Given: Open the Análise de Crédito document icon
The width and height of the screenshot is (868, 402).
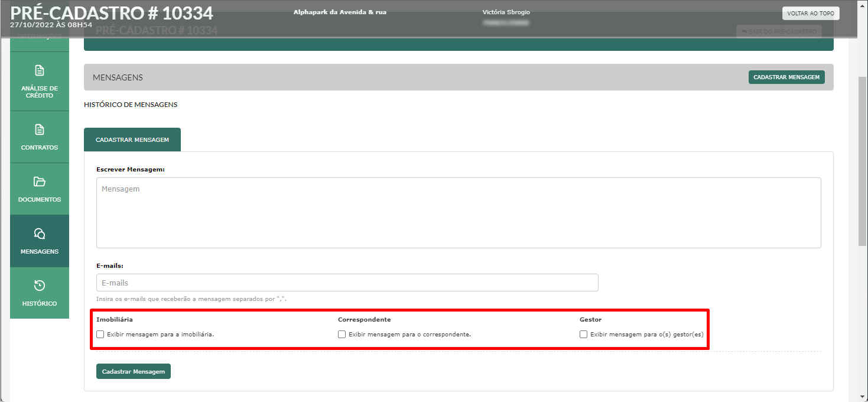Looking at the screenshot, I should [x=40, y=71].
